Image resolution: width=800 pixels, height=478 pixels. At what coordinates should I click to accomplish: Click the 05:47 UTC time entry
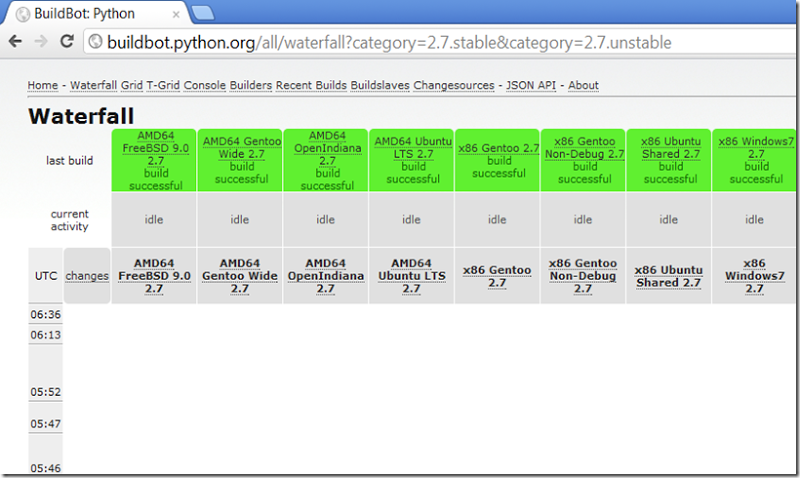(x=45, y=423)
